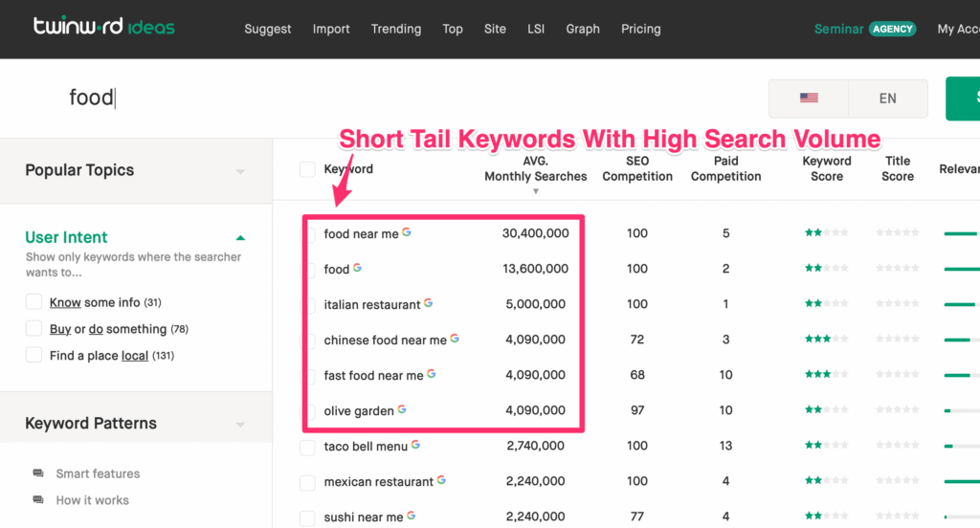This screenshot has height=528, width=980.
Task: Open the Pricing page
Action: [640, 29]
